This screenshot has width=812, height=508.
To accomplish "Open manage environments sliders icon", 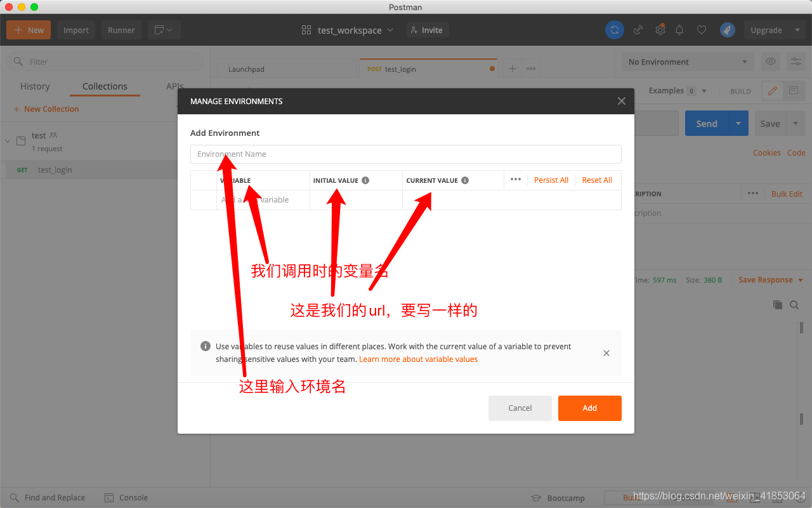I will [796, 62].
